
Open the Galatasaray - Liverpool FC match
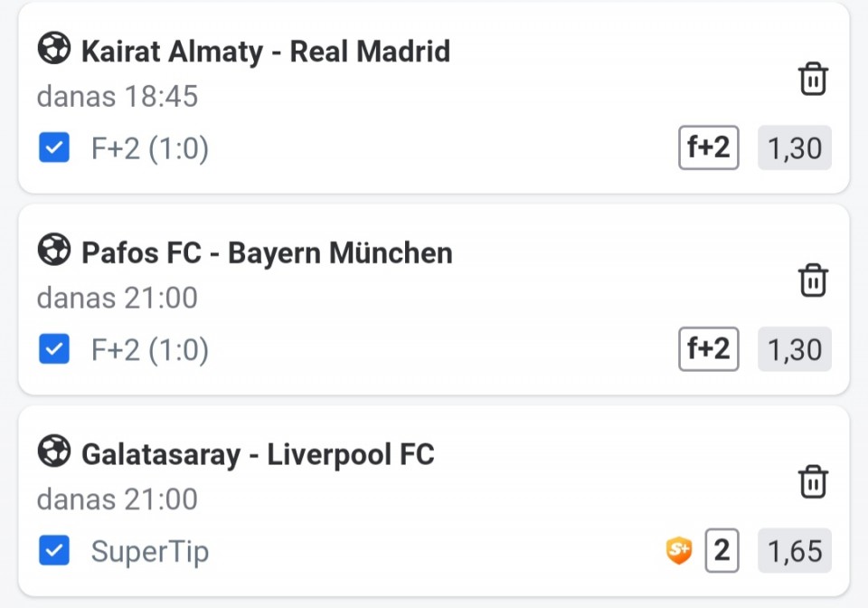[258, 453]
